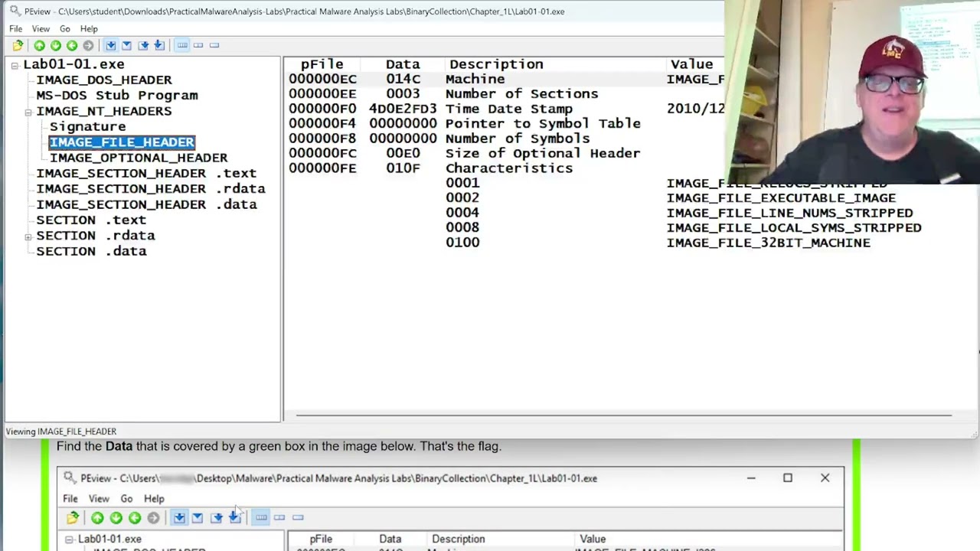Viewport: 980px width, 551px height.
Task: Click the green Go Back arrow in top PEview toolbar
Action: pyautogui.click(x=72, y=45)
